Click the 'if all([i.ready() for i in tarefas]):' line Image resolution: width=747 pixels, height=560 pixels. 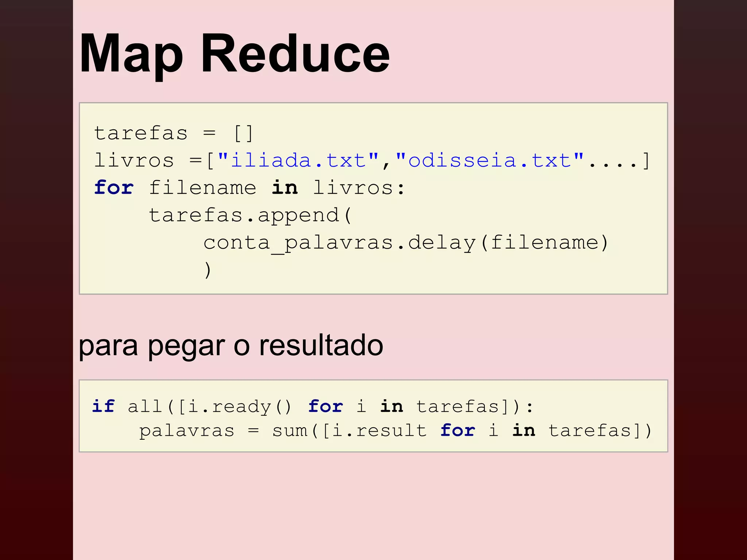coord(313,407)
